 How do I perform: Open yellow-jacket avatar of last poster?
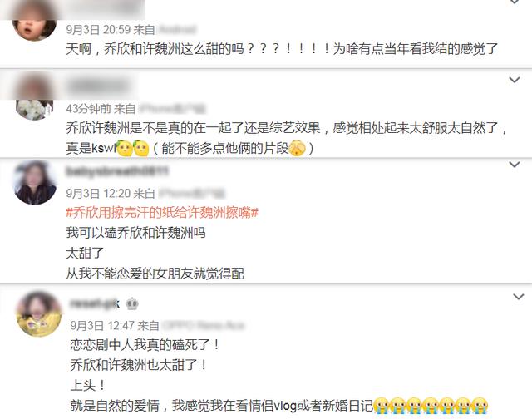coord(39,313)
